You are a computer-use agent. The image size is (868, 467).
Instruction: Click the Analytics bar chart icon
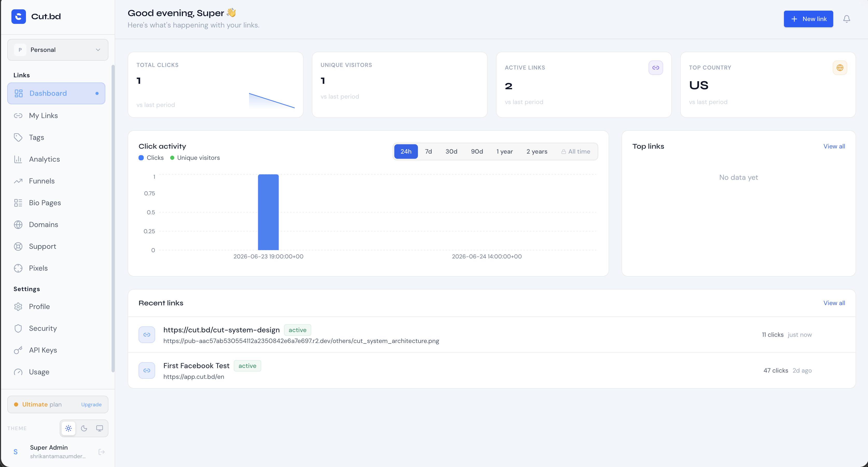pos(18,159)
